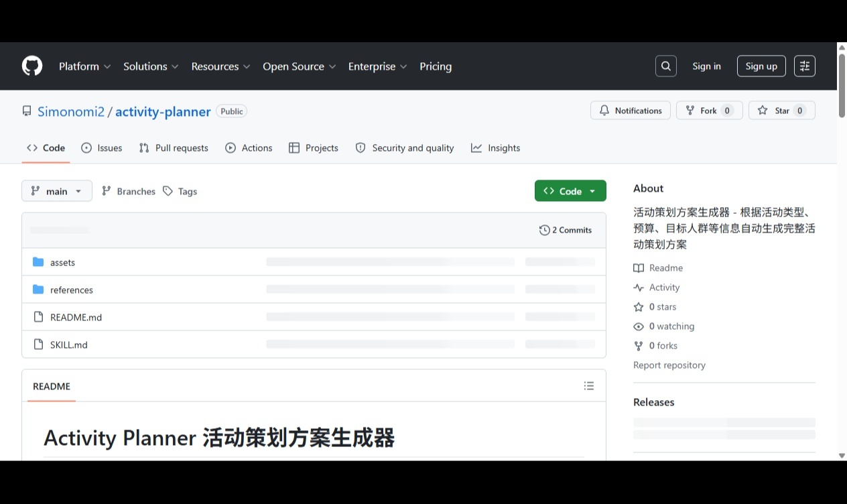847x504 pixels.
Task: Expand the Resources menu
Action: click(220, 66)
